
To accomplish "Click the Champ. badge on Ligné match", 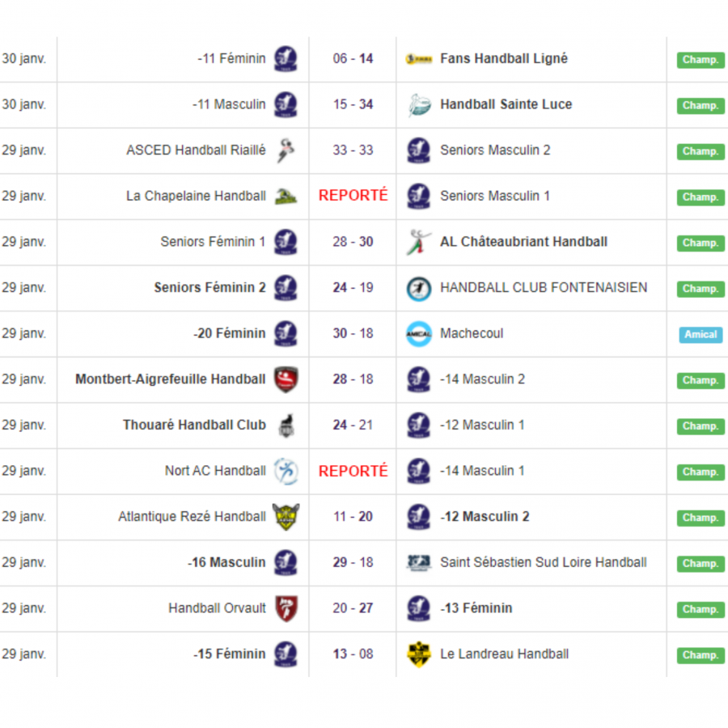I will point(700,60).
